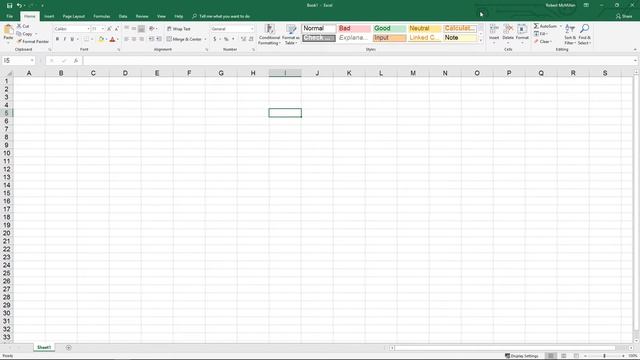640x360 pixels.
Task: Open the General number format dropdown
Action: (x=252, y=29)
